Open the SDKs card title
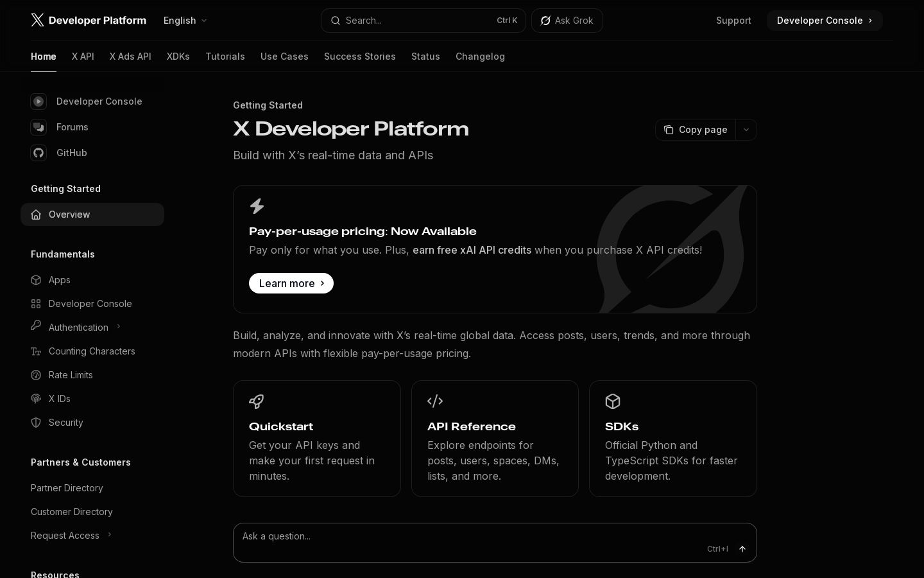924x578 pixels. click(622, 427)
